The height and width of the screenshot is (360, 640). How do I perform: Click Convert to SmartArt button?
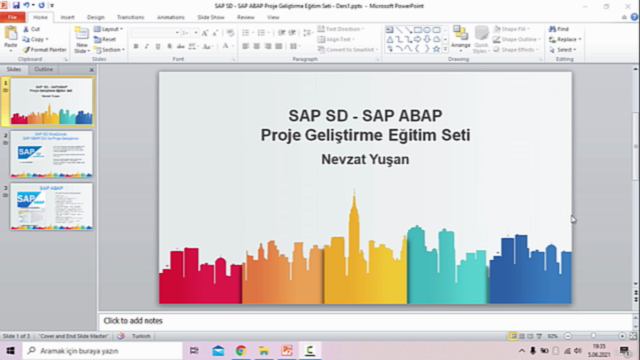pyautogui.click(x=348, y=50)
